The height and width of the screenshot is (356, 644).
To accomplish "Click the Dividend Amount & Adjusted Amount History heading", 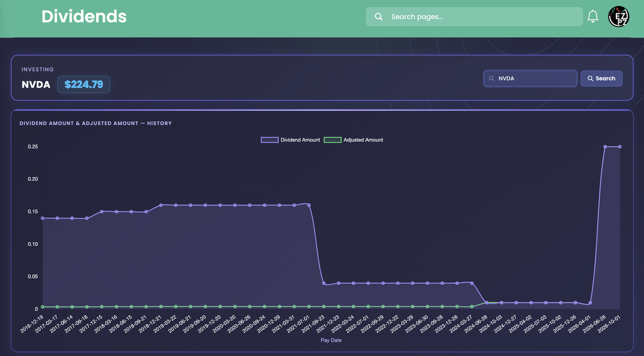I will coord(96,123).
